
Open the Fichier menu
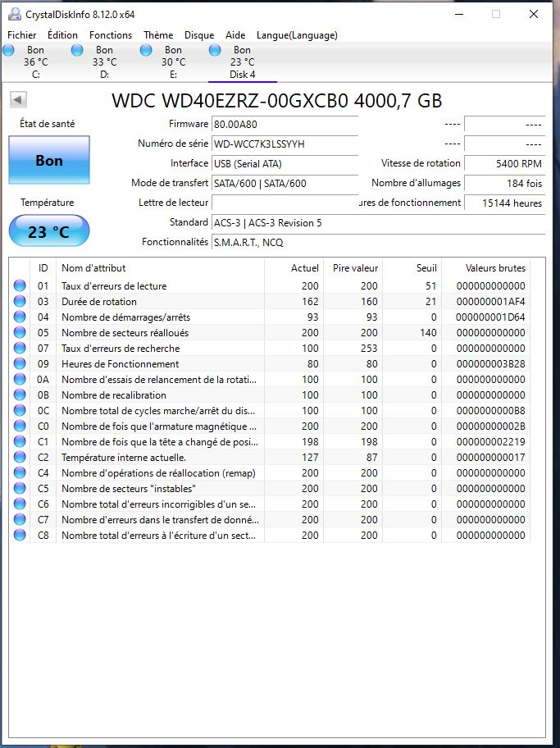point(22,35)
